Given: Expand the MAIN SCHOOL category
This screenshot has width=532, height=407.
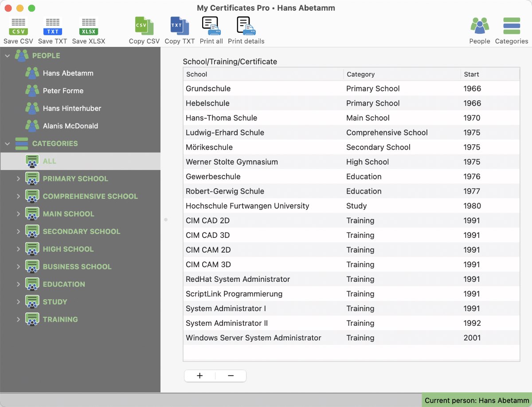Looking at the screenshot, I should [18, 214].
